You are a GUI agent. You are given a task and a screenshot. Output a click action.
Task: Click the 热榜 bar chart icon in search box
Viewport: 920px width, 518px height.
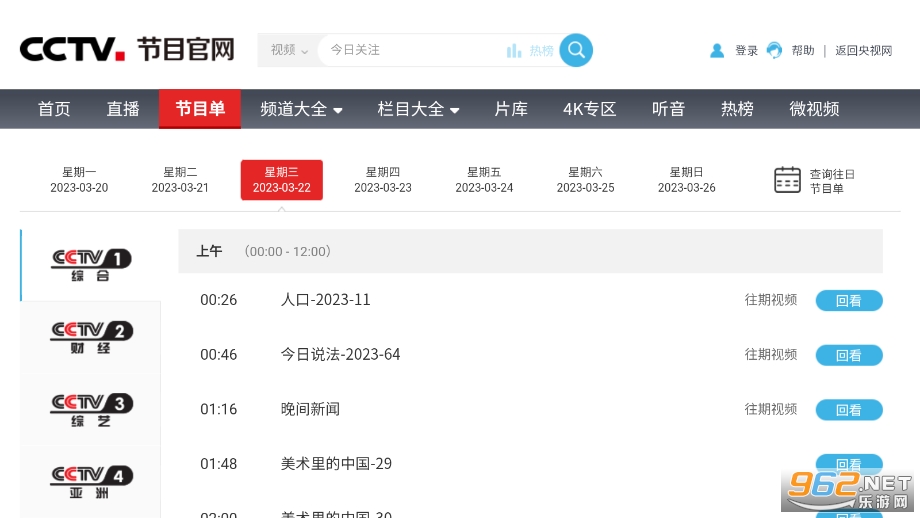(514, 50)
